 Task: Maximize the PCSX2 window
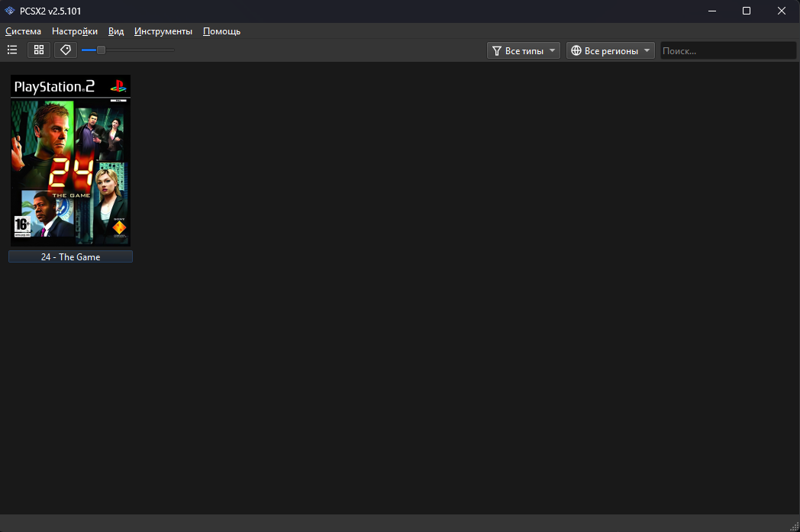coord(747,11)
